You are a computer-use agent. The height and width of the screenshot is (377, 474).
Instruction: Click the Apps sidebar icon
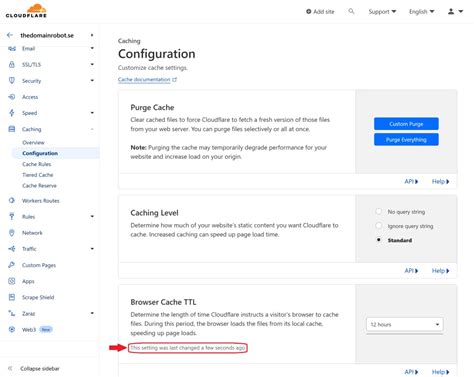click(x=12, y=281)
